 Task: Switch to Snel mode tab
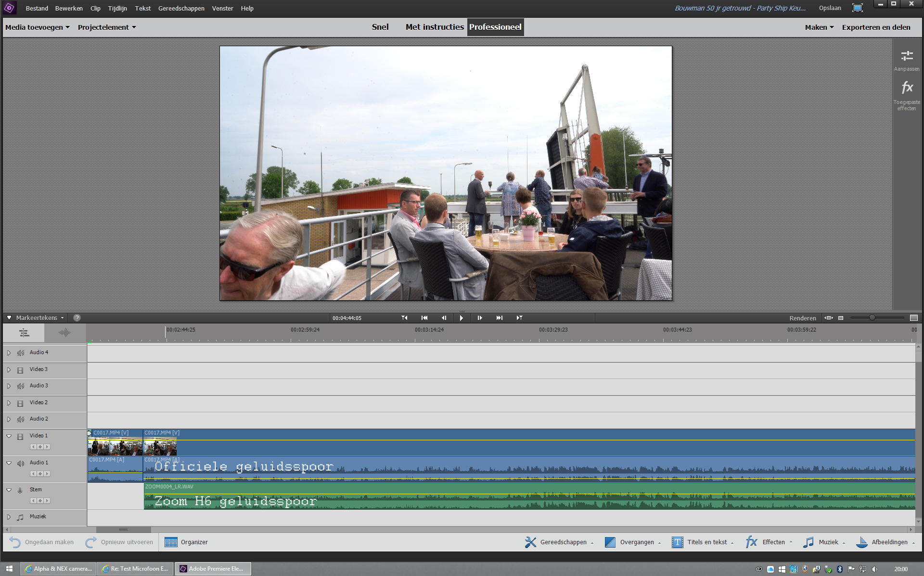click(380, 27)
